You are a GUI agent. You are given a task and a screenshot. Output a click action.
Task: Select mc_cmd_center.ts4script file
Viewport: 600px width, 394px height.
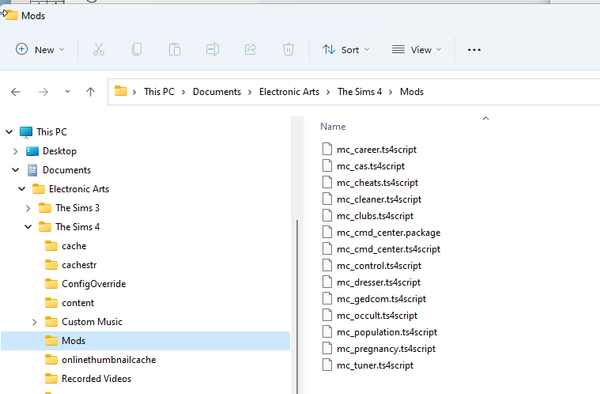tap(388, 249)
